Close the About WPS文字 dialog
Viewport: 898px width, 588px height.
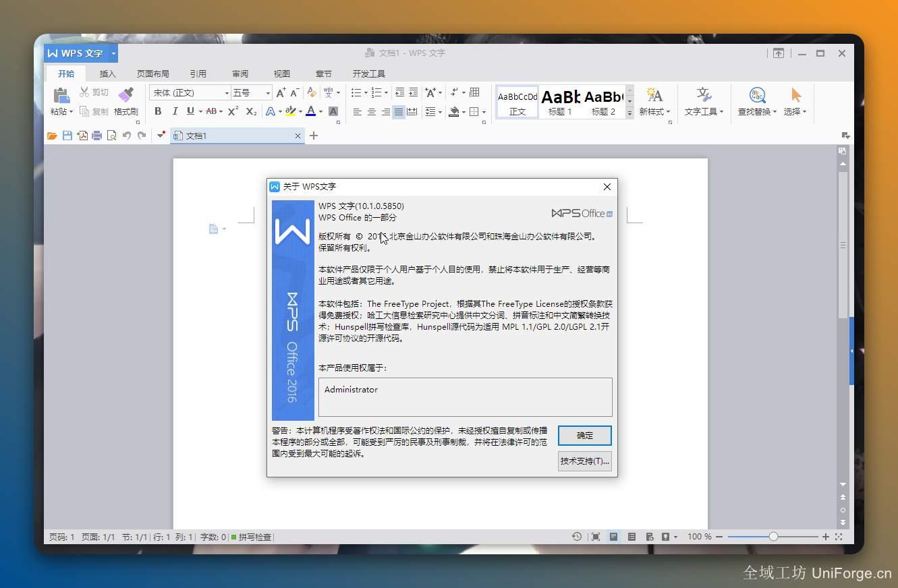point(607,187)
